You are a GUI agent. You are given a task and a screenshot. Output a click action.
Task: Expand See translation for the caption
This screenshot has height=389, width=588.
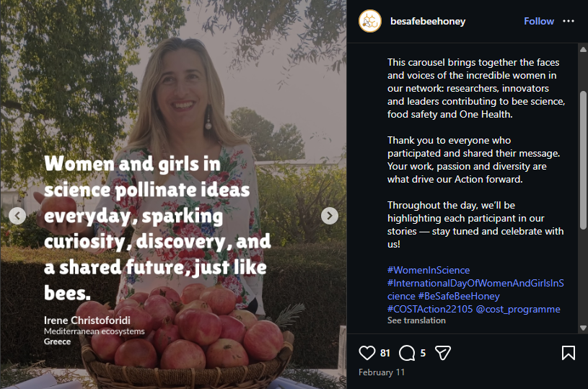(x=416, y=320)
